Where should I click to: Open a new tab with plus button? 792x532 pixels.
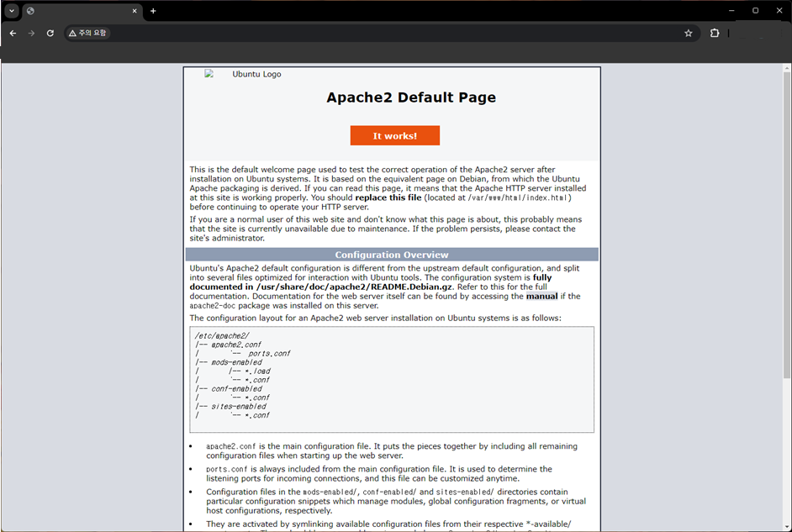coord(153,11)
